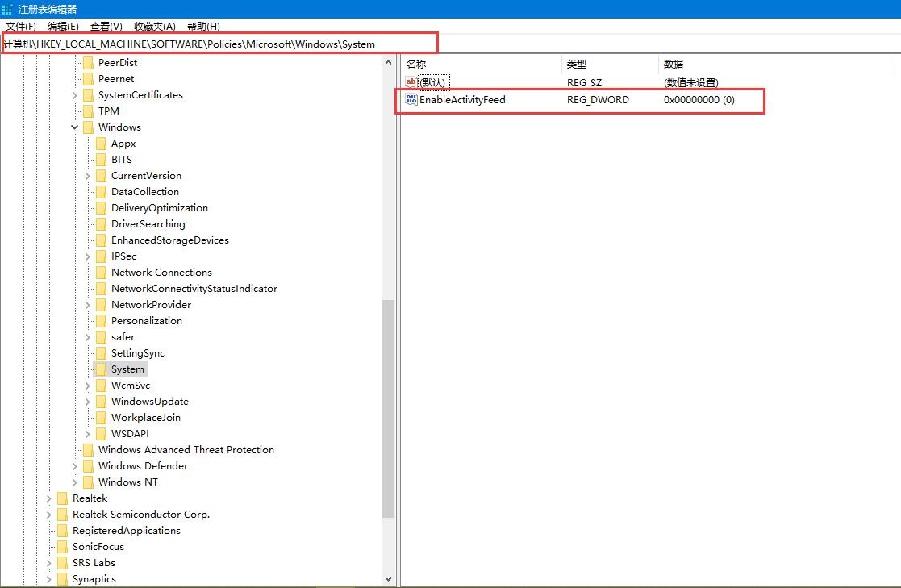Select the DeliveryOptimization folder icon
901x588 pixels.
click(101, 207)
